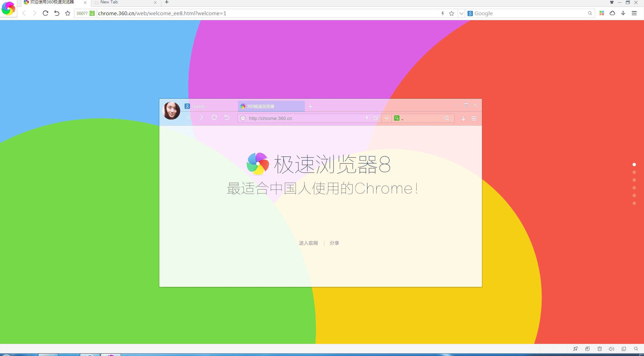Click the lightning speed mode icon

(x=443, y=13)
